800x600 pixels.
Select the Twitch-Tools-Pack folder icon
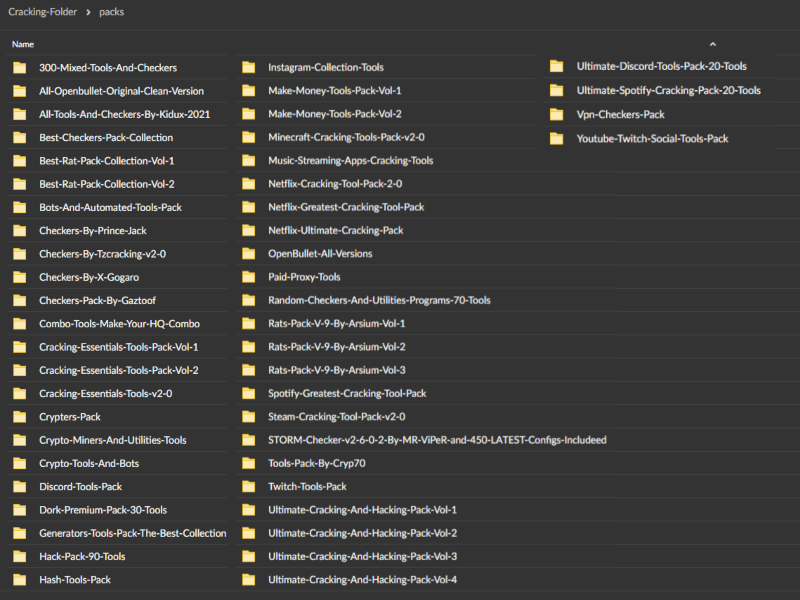point(249,487)
